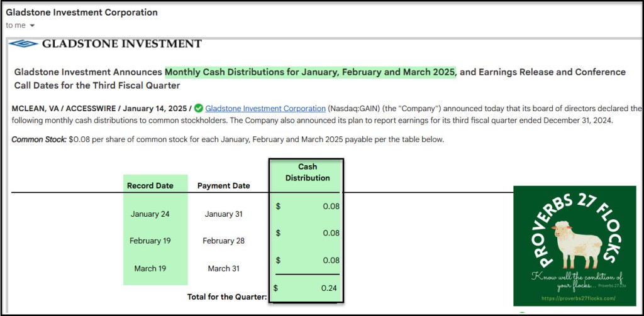Expand the "to me" recipient details arrow
Screen dimensions: 644x316
(32, 26)
